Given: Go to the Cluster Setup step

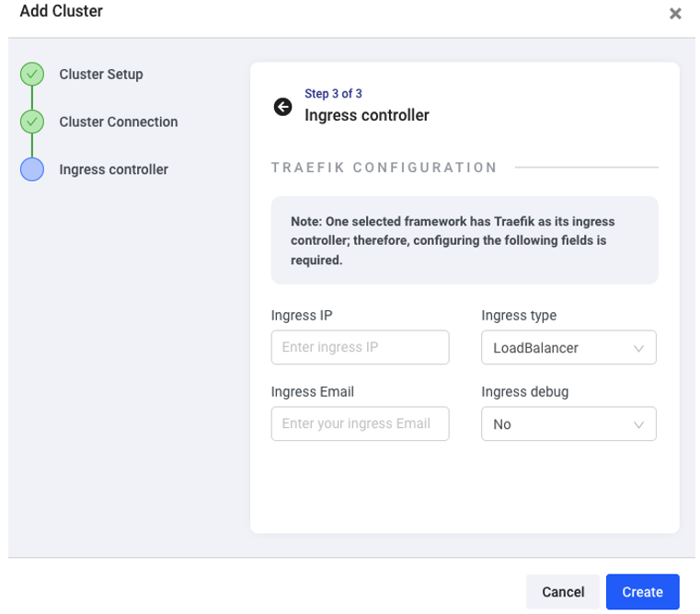Looking at the screenshot, I should 101,75.
